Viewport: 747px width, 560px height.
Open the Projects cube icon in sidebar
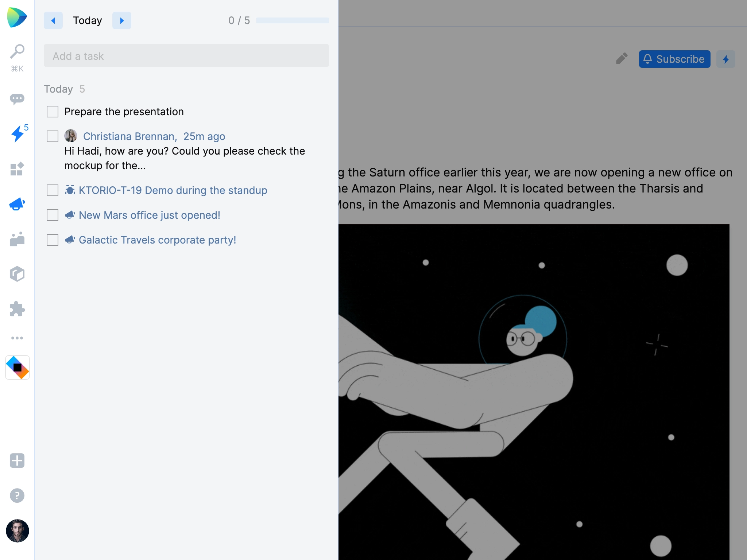(17, 274)
